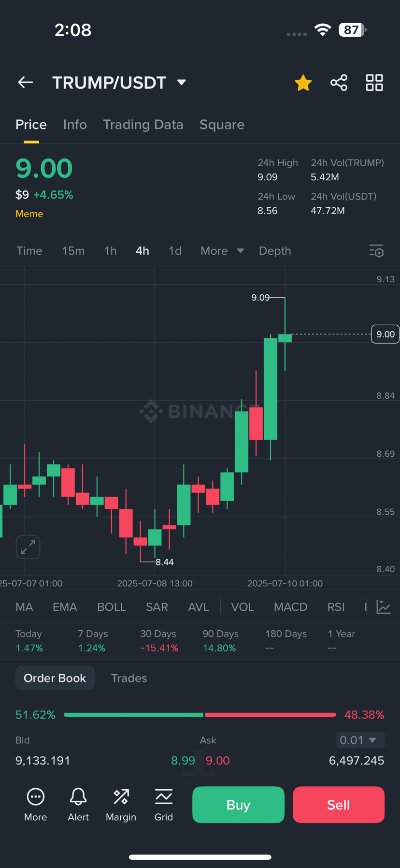Toggle the EMA indicator
Screen dimensions: 400x868
(x=65, y=607)
